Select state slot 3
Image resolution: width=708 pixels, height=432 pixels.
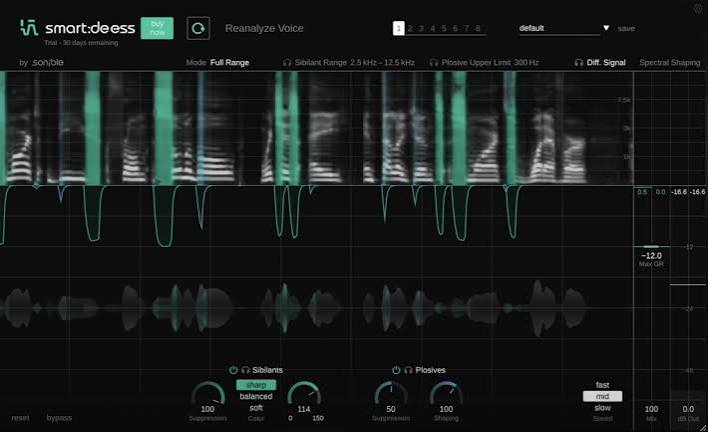(421, 28)
